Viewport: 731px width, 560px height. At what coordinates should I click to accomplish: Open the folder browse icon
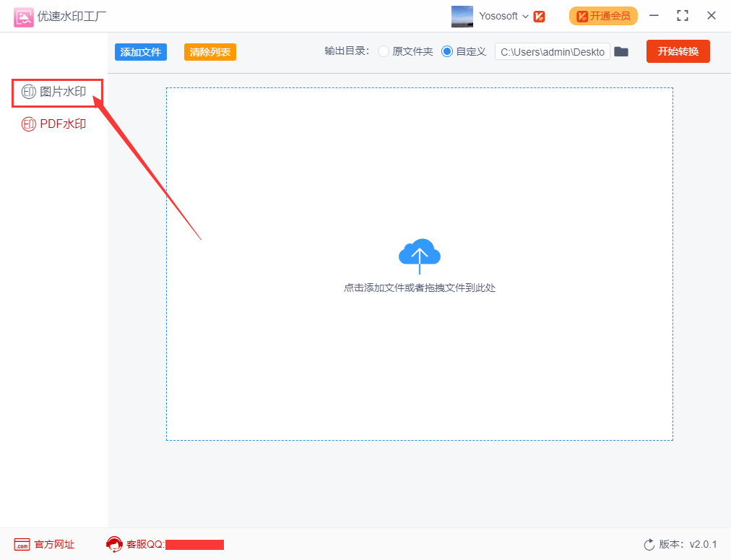pyautogui.click(x=621, y=52)
